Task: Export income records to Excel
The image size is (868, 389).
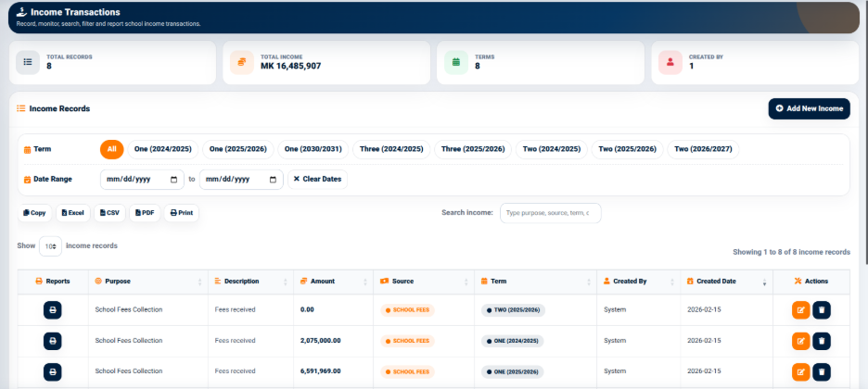Action: [73, 213]
